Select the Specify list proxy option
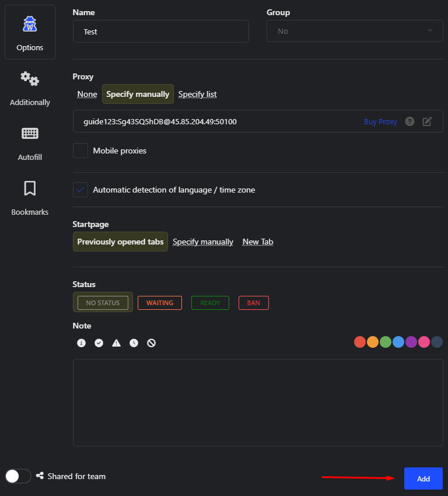 pyautogui.click(x=198, y=95)
